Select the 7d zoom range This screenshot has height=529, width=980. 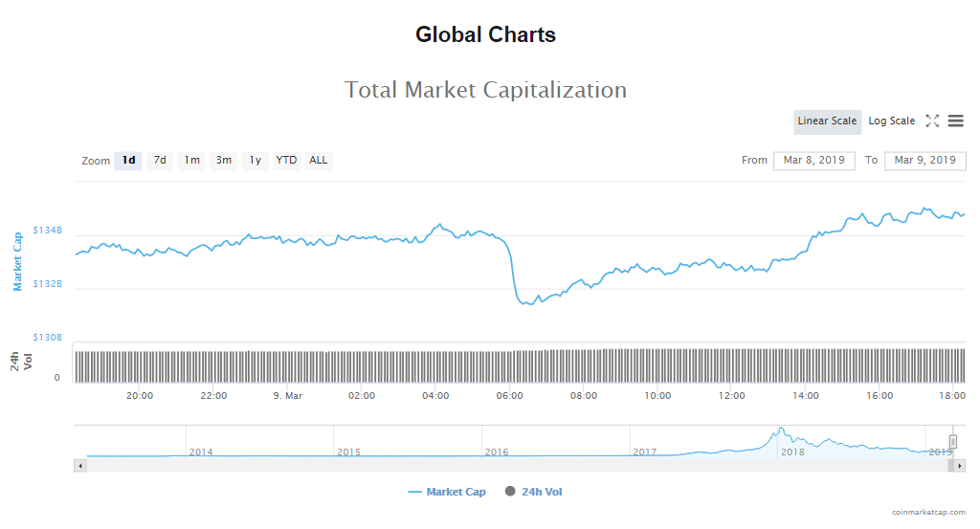(x=160, y=161)
